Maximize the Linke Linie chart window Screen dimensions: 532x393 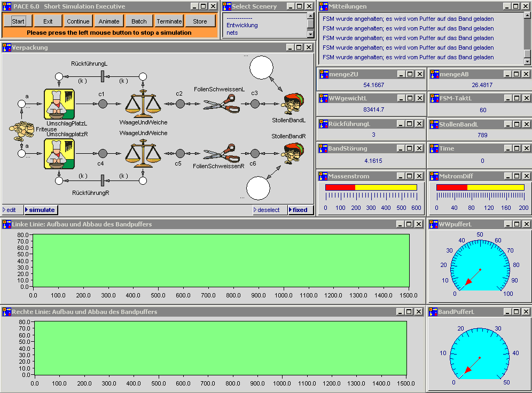409,224
